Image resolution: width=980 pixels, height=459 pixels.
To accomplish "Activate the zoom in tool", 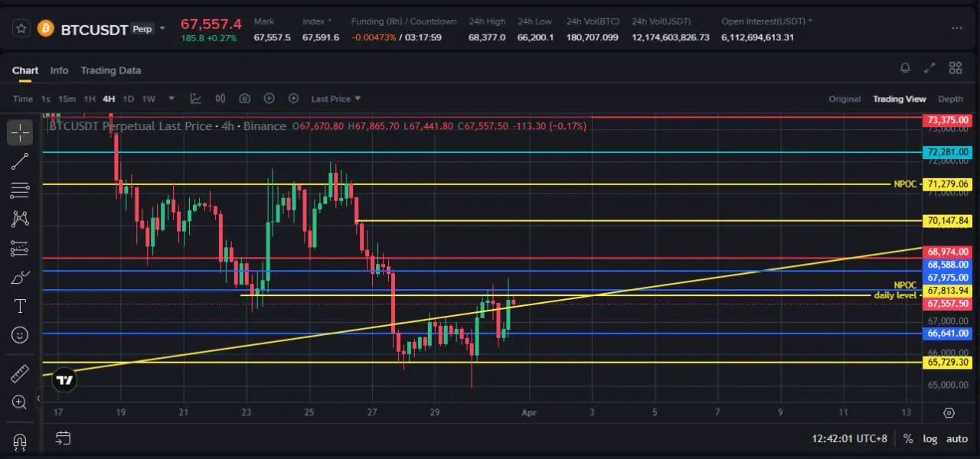I will (x=20, y=402).
